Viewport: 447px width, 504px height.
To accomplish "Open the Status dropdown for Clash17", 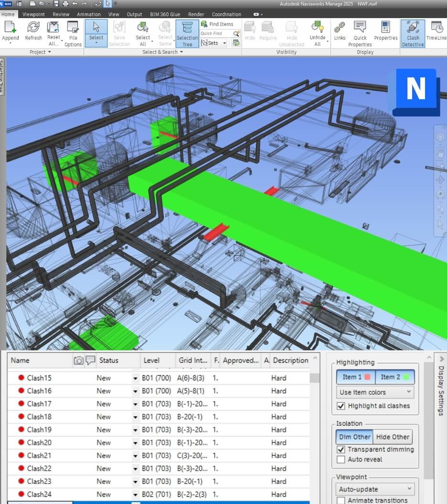I will (135, 404).
